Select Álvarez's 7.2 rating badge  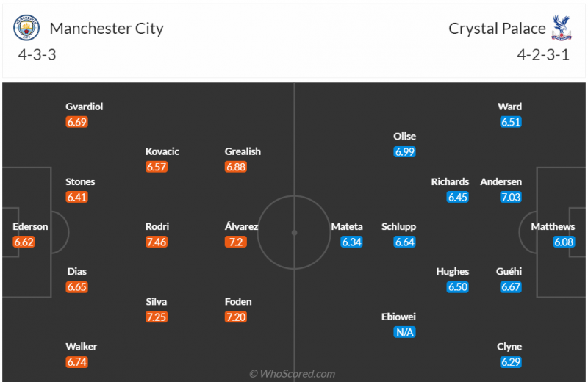(x=236, y=242)
